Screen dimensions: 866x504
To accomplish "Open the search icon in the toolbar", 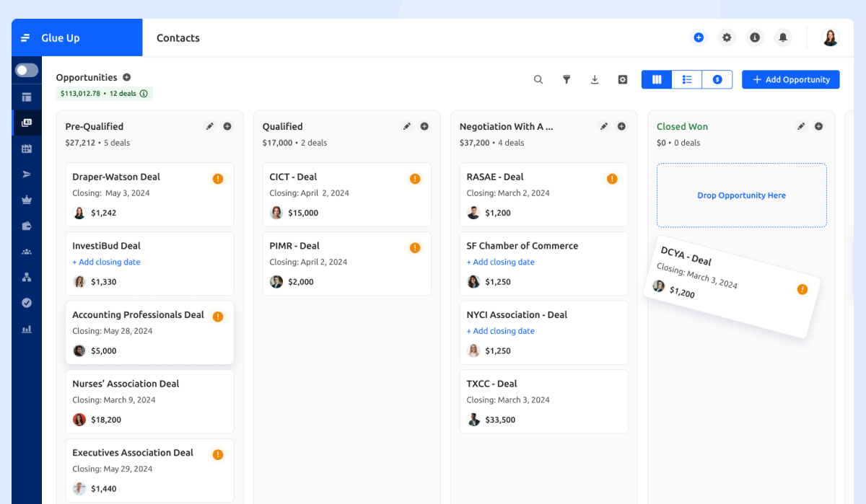I will click(x=538, y=79).
